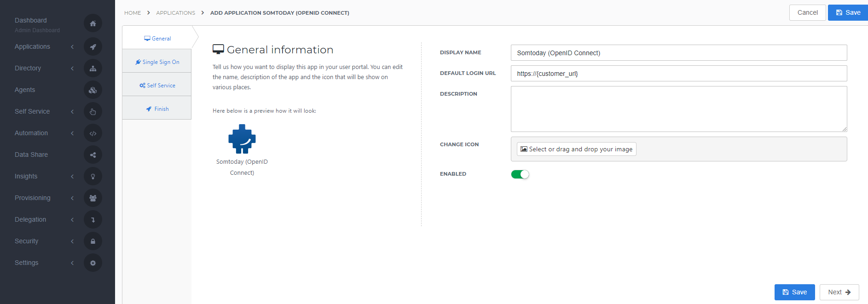The image size is (868, 304).
Task: Click Select or drag and drop your image
Action: pos(576,149)
